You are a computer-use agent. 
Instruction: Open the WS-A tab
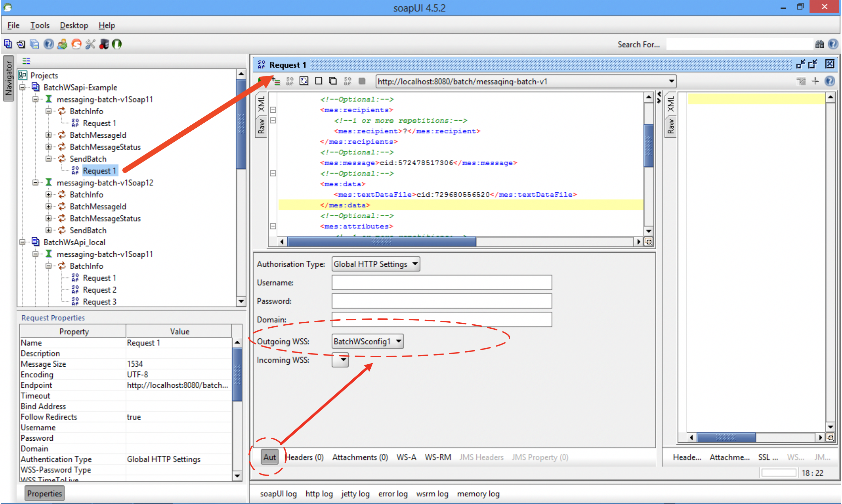point(406,457)
